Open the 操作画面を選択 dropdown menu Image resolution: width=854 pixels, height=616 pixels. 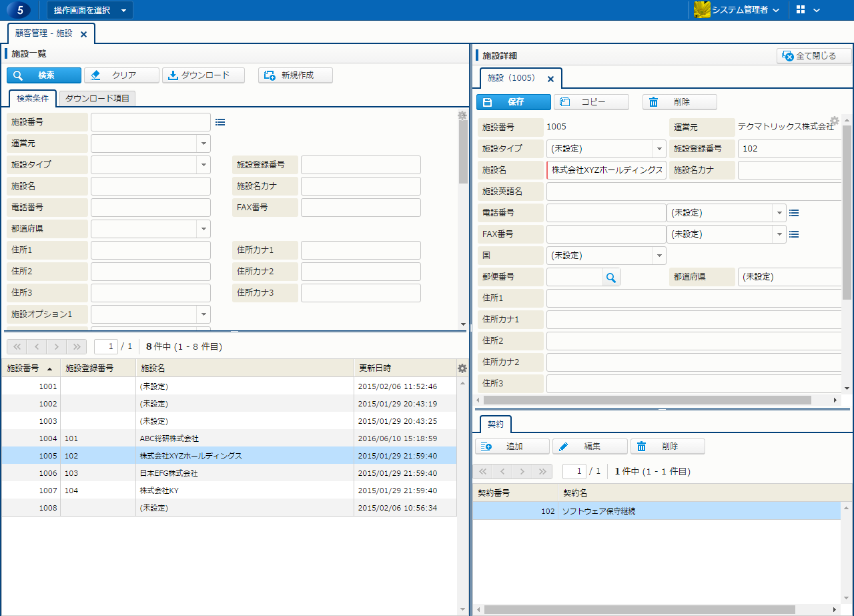[90, 10]
